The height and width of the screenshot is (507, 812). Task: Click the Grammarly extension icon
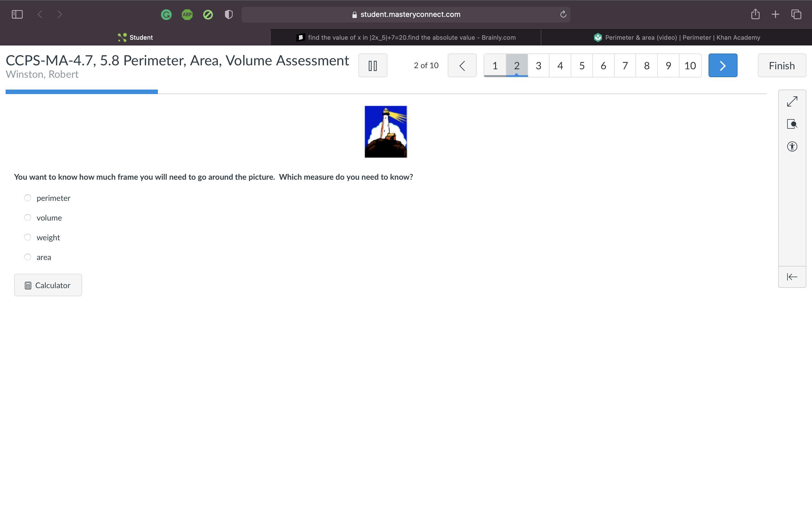(166, 14)
